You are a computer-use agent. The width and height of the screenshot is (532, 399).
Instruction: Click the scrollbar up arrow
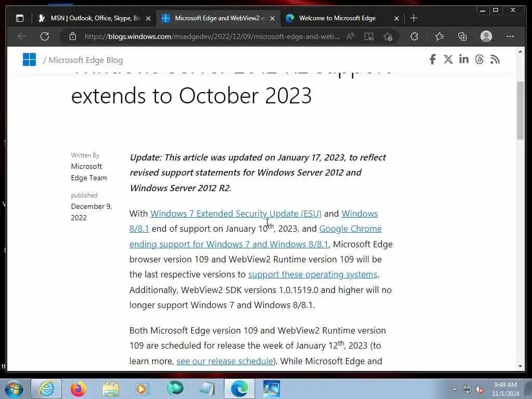point(520,51)
